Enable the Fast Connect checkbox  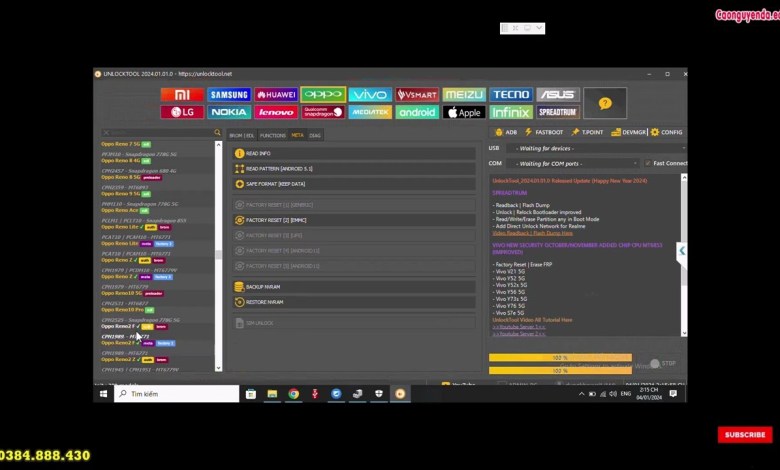(x=646, y=163)
